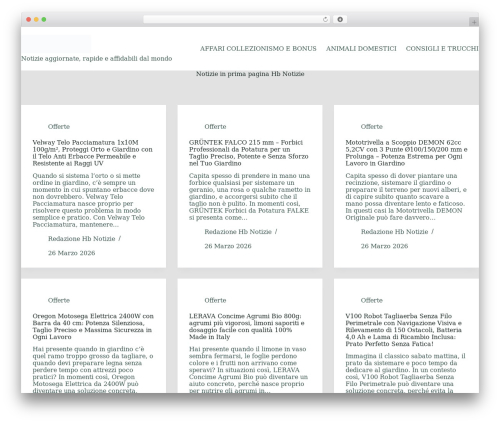
Task: Open Offerte category on V100 Robot card
Action: (372, 300)
